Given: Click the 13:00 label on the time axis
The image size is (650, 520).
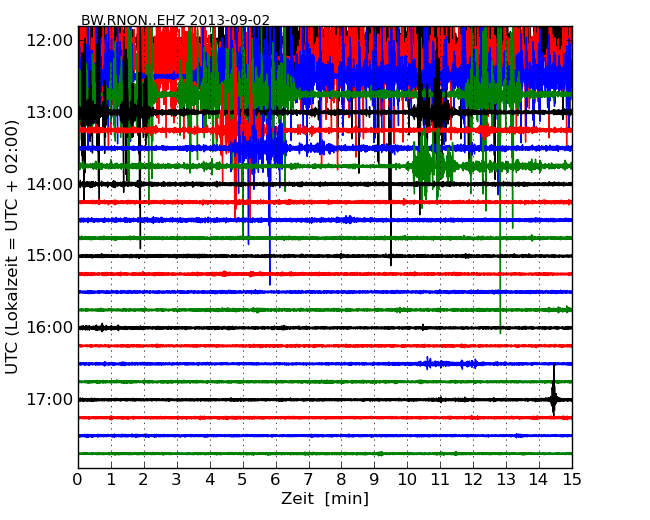Looking at the screenshot, I should pyautogui.click(x=50, y=112).
